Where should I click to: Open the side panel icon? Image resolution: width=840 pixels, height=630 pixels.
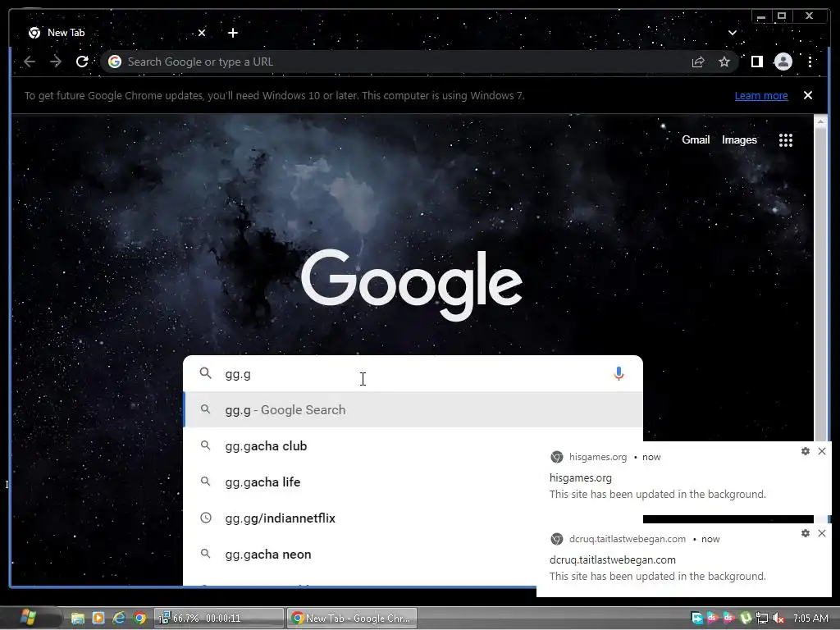(756, 62)
